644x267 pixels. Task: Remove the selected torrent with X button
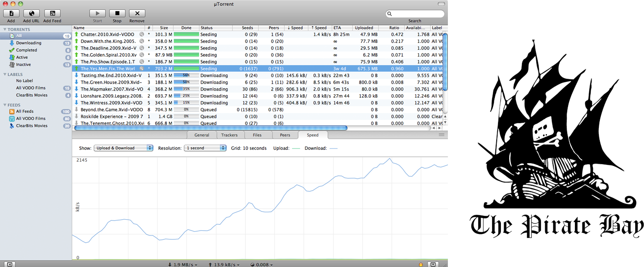pyautogui.click(x=137, y=14)
